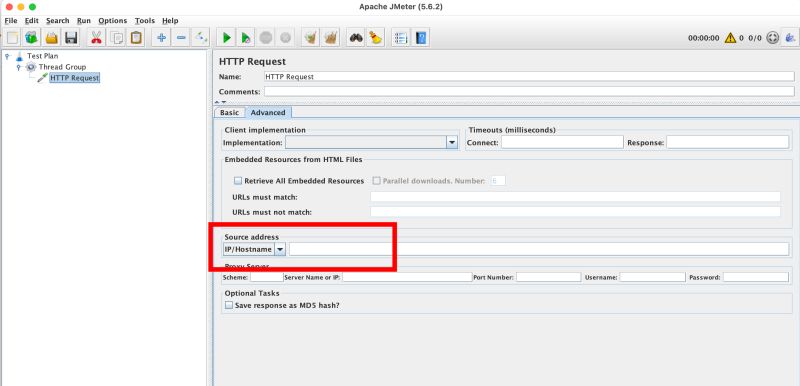Click the feather logo icon at toolbar end
Viewport: 800px width, 386px height.
[791, 38]
